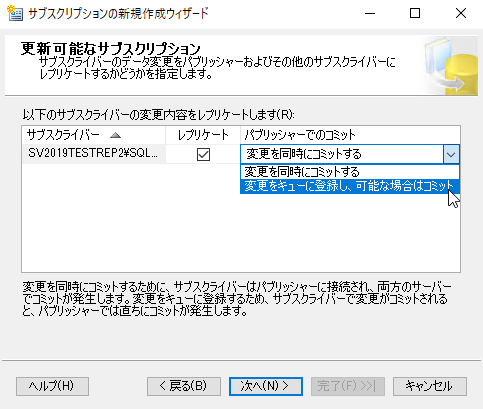Go back with the 戻る(B) button
The image size is (483, 409).
tap(184, 386)
